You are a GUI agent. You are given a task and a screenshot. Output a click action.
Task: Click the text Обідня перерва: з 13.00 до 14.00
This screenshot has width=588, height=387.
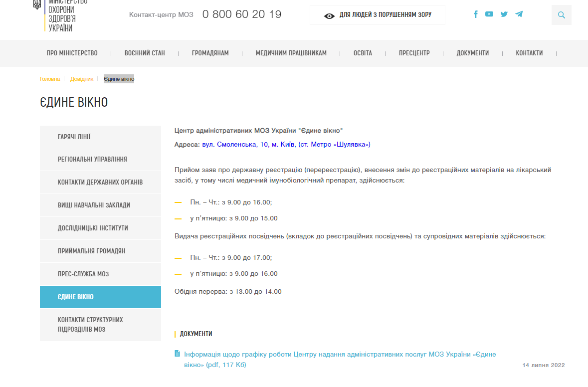[x=228, y=291]
